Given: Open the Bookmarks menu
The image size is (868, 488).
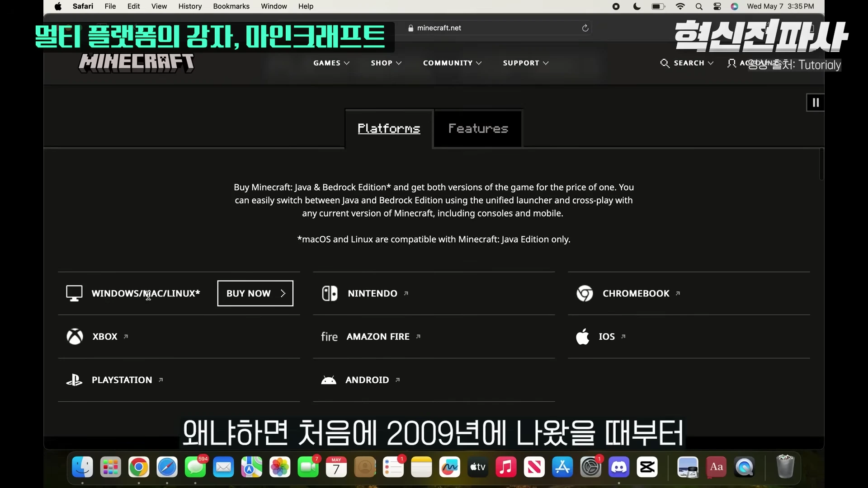Looking at the screenshot, I should click(x=231, y=6).
